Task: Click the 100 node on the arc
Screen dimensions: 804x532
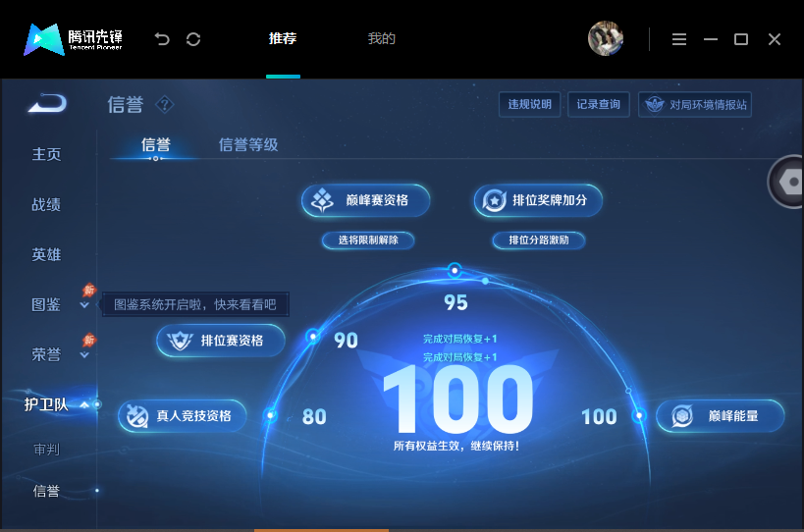Action: [639, 414]
